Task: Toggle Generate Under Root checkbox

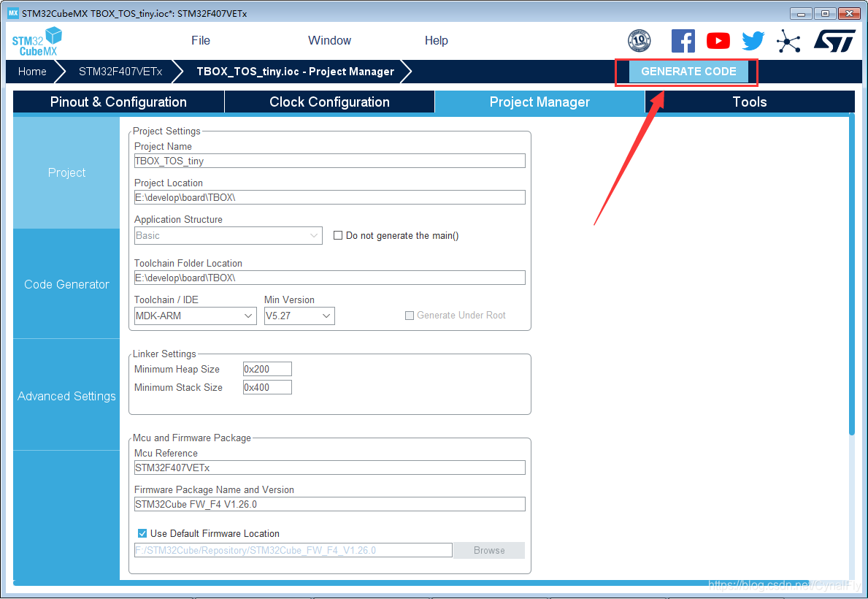Action: coord(410,316)
